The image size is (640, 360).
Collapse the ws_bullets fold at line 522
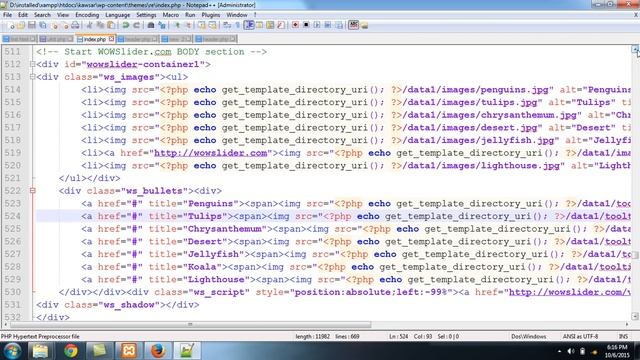click(33, 191)
